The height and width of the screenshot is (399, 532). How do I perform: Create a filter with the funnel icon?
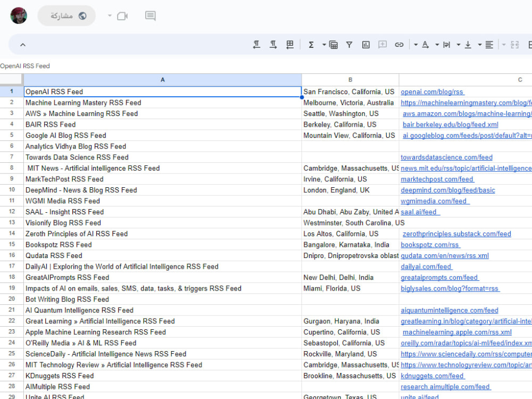349,45
